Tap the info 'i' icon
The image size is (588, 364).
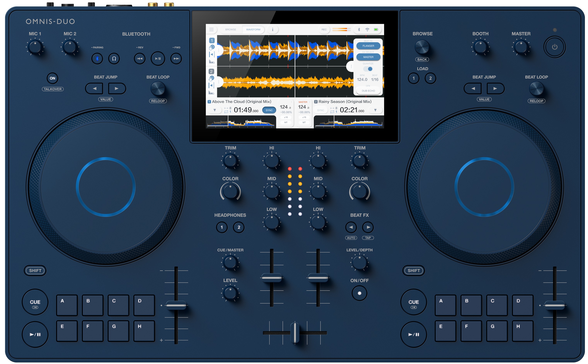coord(273,29)
